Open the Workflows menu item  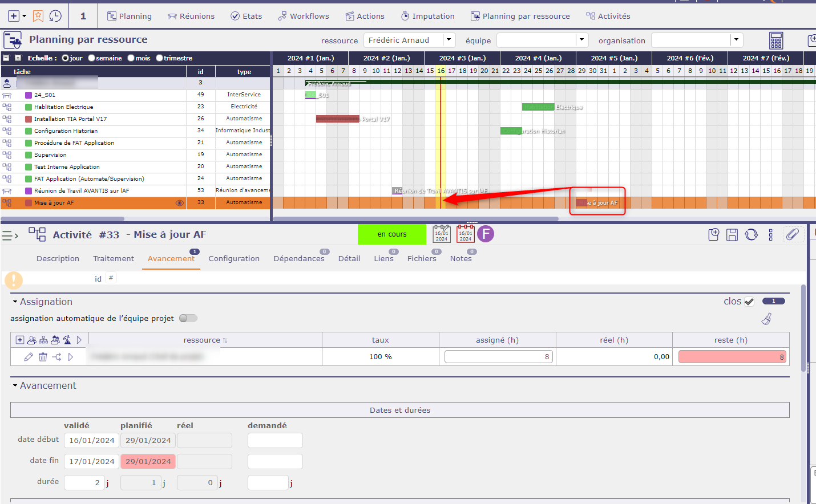tap(304, 16)
